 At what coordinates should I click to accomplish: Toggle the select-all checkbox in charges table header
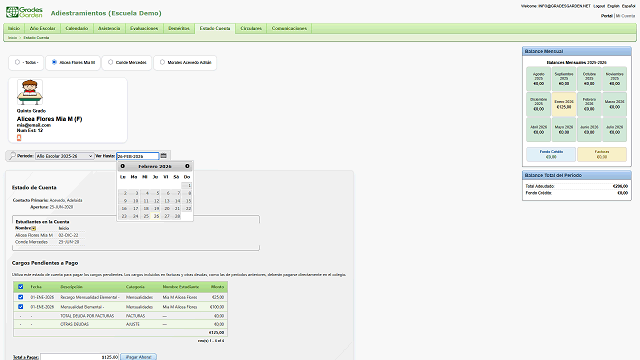[x=20, y=287]
